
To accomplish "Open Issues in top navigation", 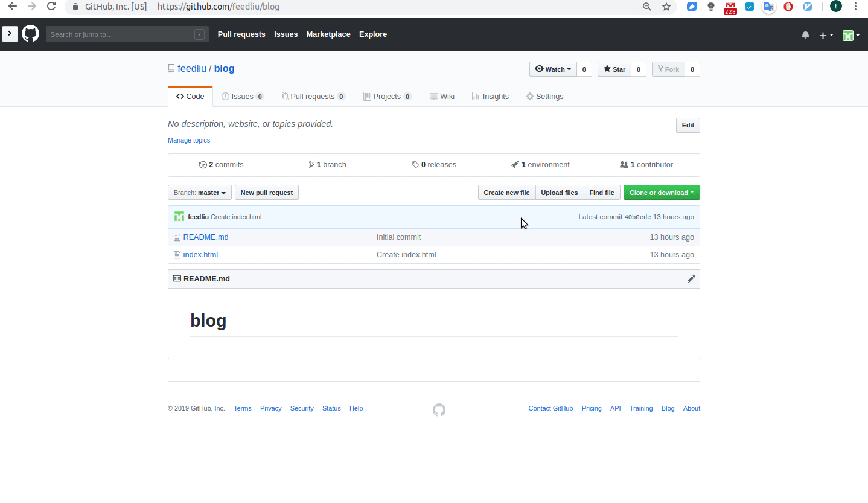I will click(286, 34).
